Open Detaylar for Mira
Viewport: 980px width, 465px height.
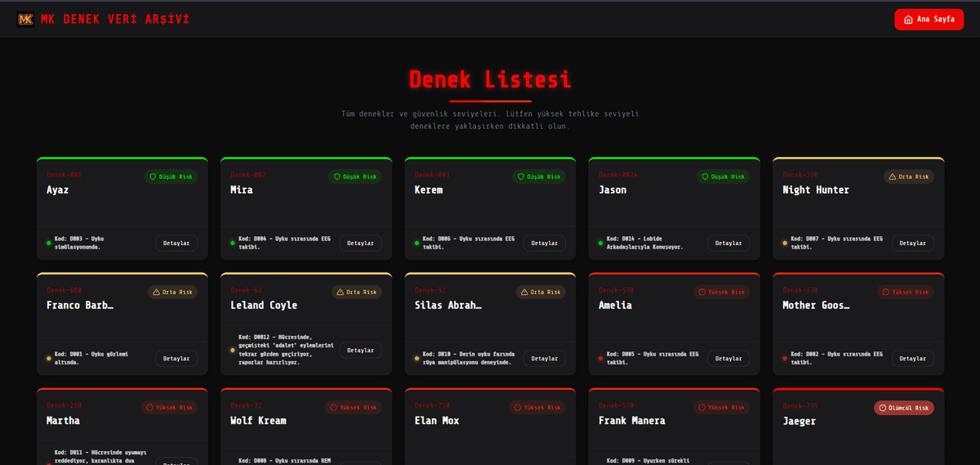(x=360, y=243)
